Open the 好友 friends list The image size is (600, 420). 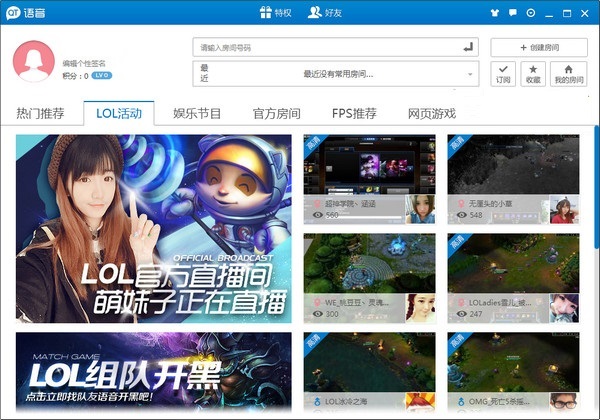325,13
